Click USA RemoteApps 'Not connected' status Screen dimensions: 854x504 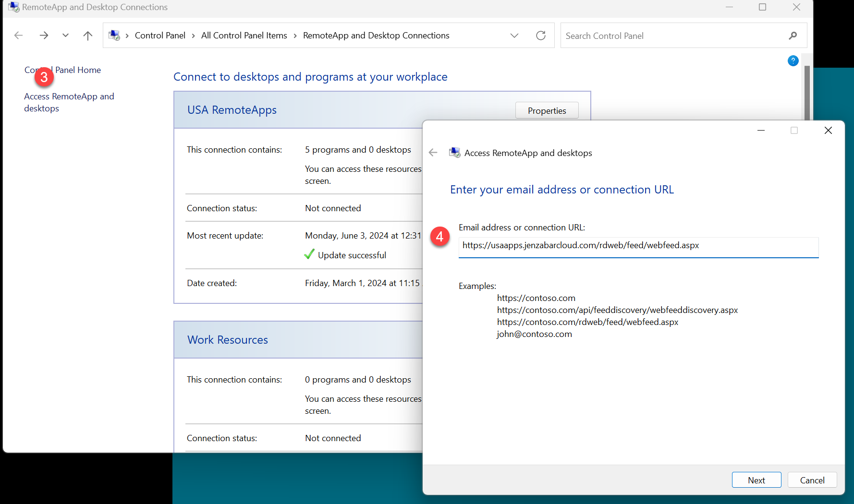pyautogui.click(x=333, y=208)
